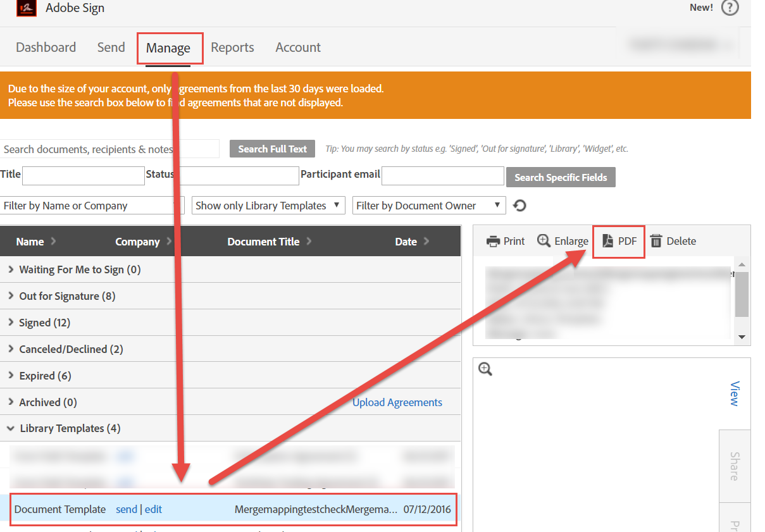This screenshot has height=532, width=765.
Task: Click the New! notification label
Action: [701, 8]
